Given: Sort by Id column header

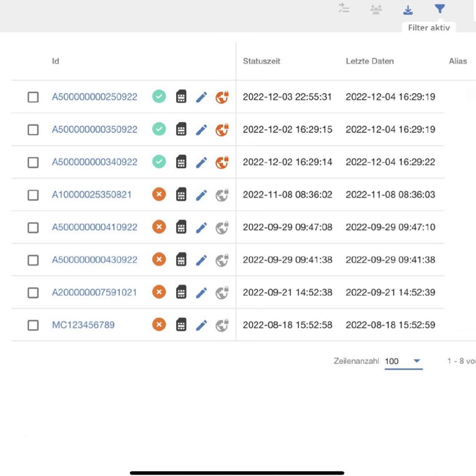Looking at the screenshot, I should pyautogui.click(x=56, y=61).
